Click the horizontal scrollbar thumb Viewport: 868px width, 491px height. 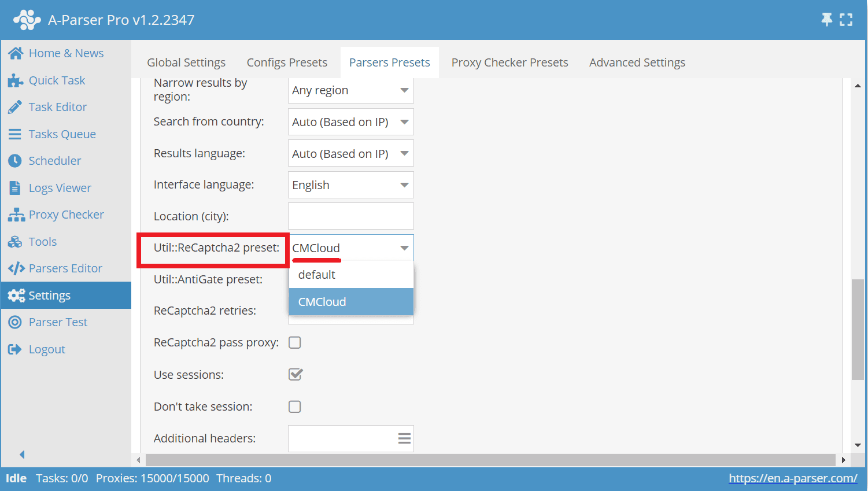tap(490, 460)
